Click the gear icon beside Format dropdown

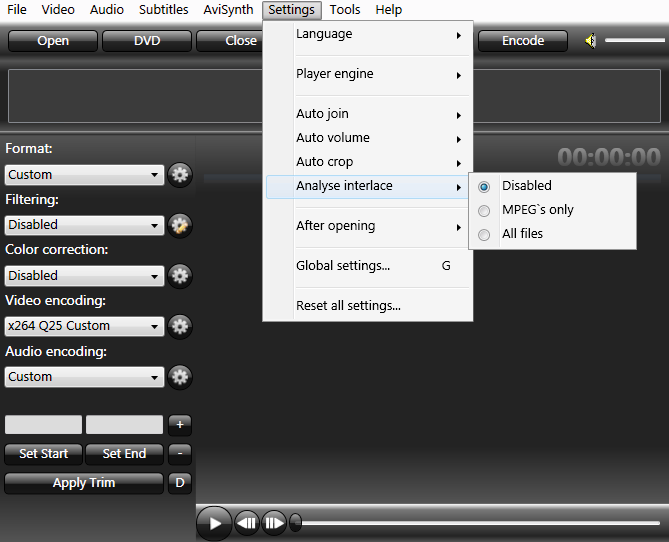coord(180,175)
